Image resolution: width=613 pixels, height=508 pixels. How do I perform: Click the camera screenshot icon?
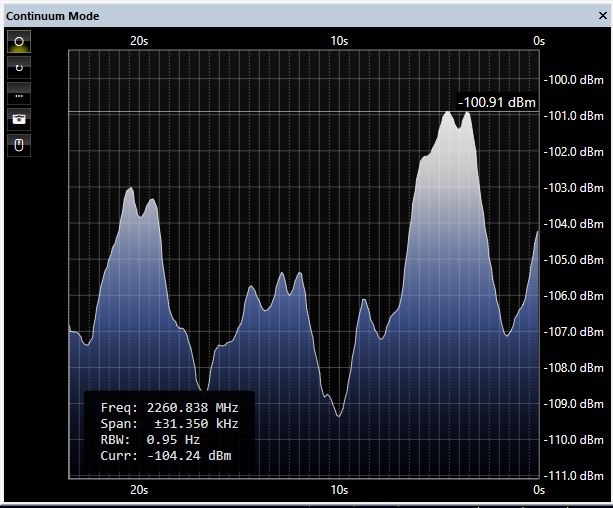coord(20,120)
